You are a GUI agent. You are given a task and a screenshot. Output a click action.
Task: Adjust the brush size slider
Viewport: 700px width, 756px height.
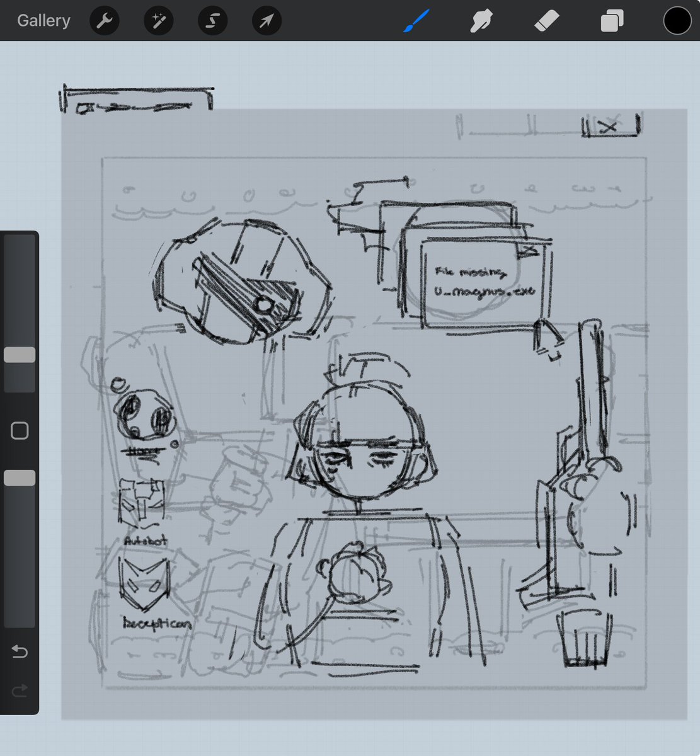click(x=20, y=354)
